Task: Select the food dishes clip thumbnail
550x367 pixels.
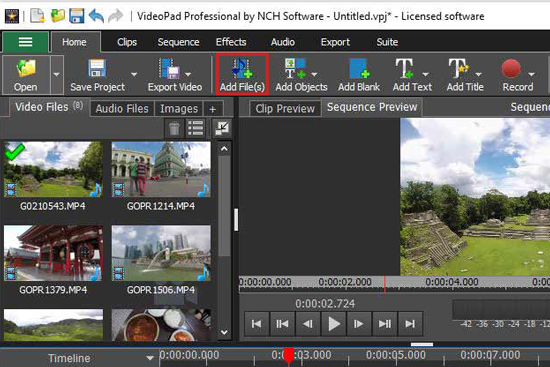Action: [x=161, y=325]
